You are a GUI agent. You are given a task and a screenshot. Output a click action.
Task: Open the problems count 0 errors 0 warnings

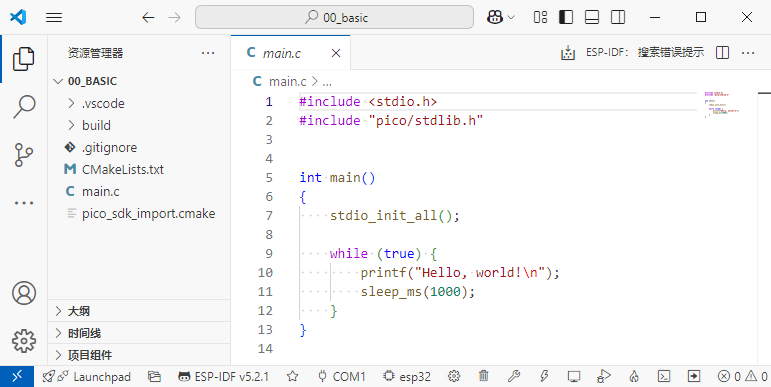click(742, 377)
